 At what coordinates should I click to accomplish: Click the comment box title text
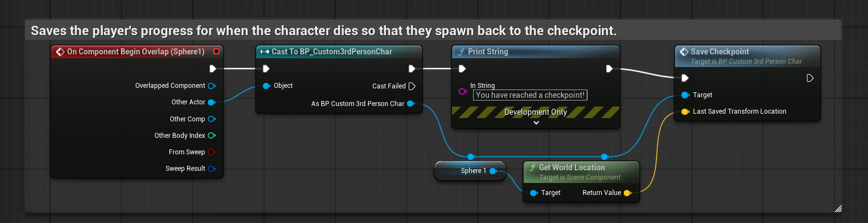coord(323,31)
